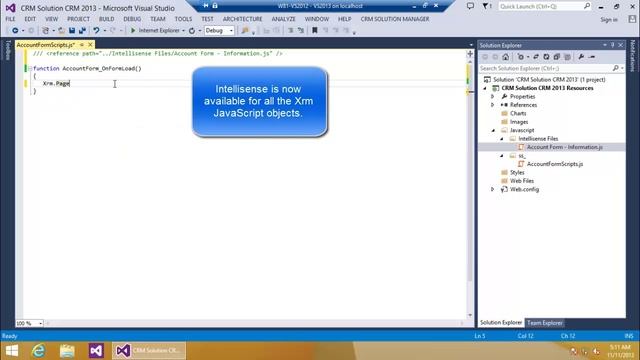Click the Preview Selected Items icon
The height and width of the screenshot is (360, 640).
coord(592,57)
